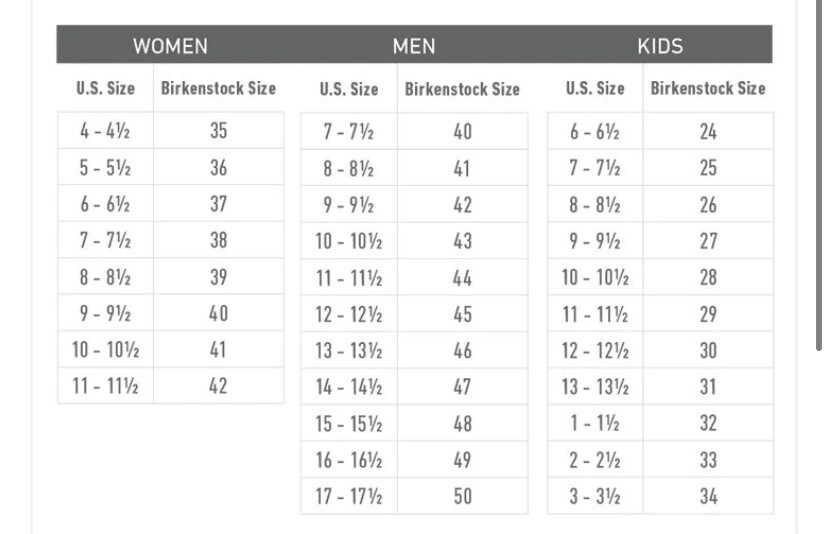This screenshot has width=828, height=534.
Task: Select Birkenstock size 38 in Women's table
Action: (218, 240)
